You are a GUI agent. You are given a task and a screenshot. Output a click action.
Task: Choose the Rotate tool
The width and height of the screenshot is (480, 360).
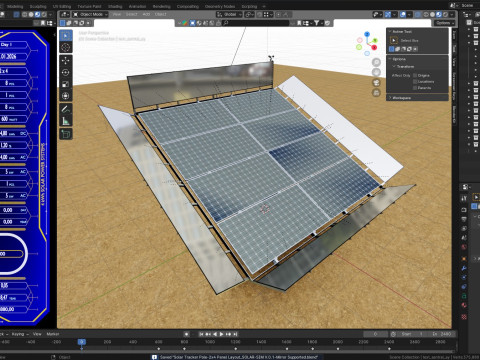(x=66, y=72)
